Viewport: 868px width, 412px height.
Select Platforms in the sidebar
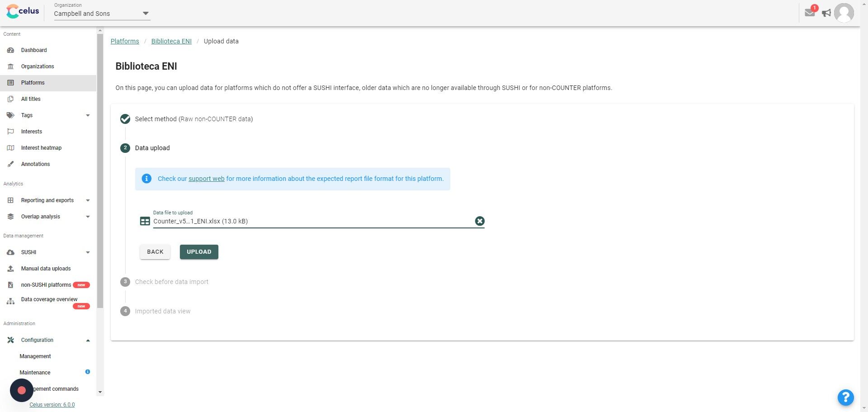tap(48, 83)
